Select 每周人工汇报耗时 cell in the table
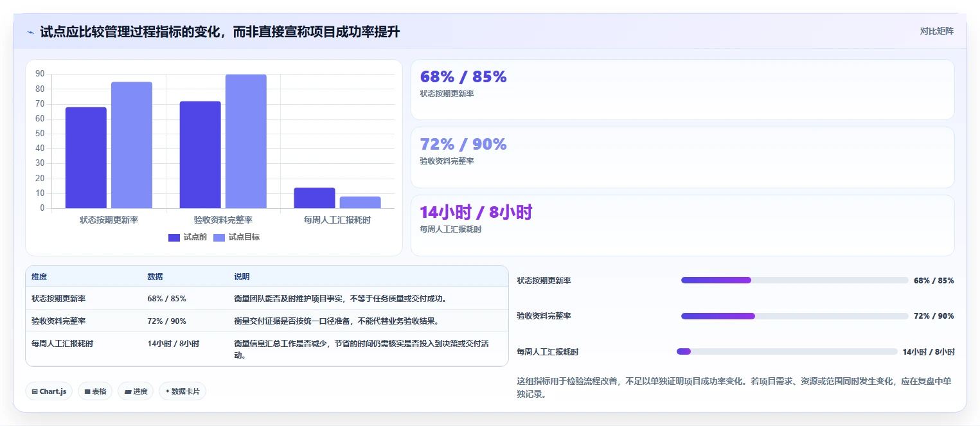The height and width of the screenshot is (426, 980). pyautogui.click(x=62, y=344)
